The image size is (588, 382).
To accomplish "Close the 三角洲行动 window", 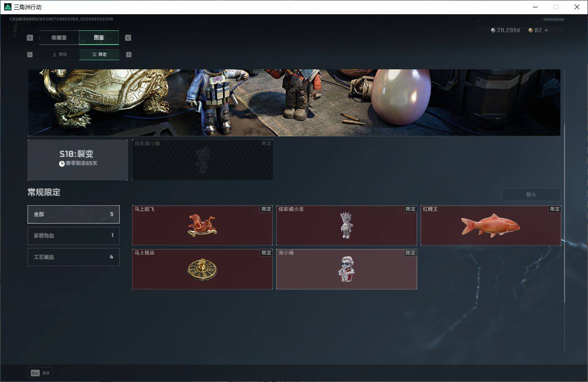I will pos(577,7).
